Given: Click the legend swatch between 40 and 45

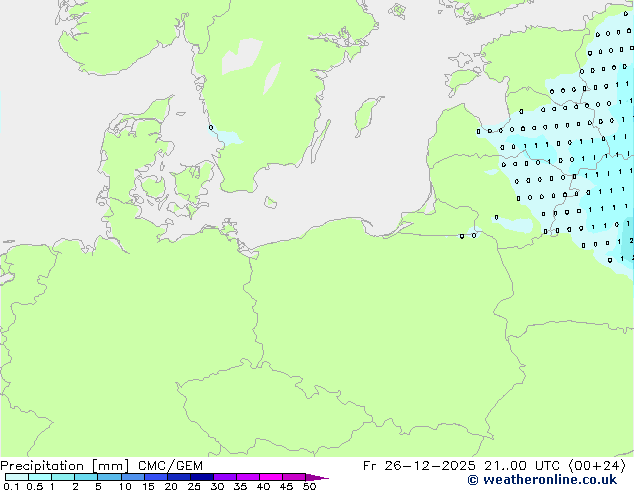Looking at the screenshot, I should coord(271,477).
